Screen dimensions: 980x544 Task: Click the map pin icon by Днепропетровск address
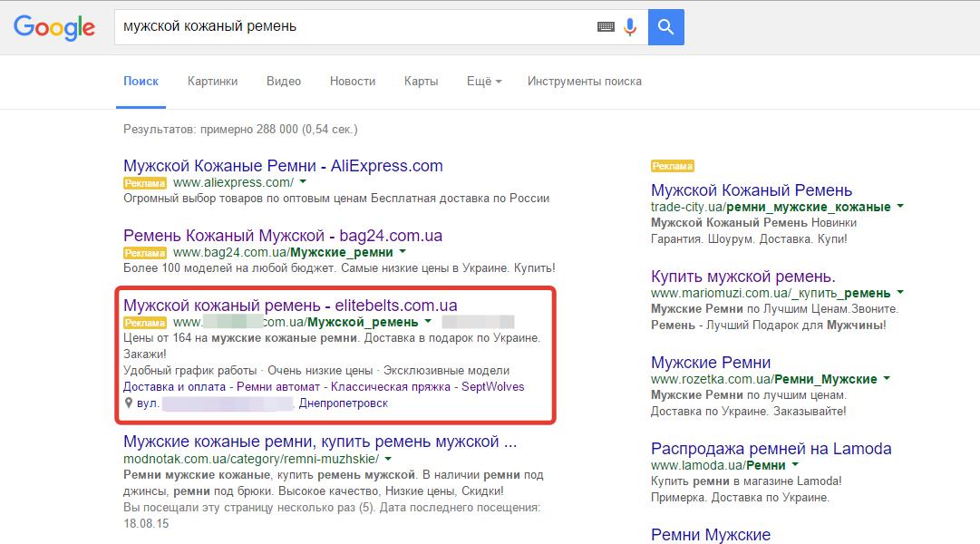(129, 403)
